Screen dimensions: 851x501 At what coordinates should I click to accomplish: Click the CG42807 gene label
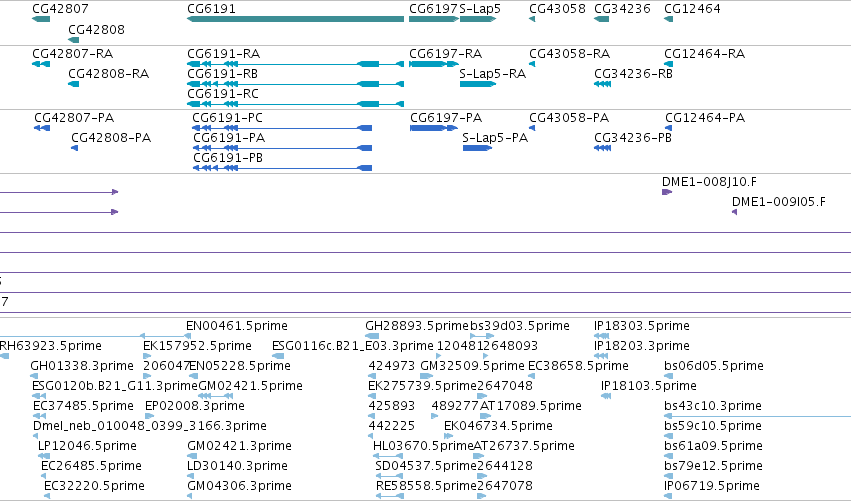tap(60, 9)
